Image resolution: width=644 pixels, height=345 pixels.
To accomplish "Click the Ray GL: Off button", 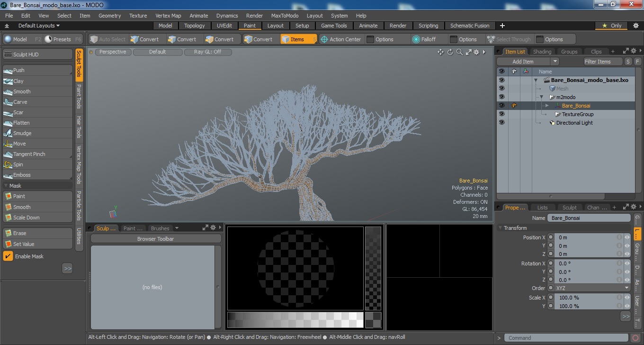I will pos(207,52).
